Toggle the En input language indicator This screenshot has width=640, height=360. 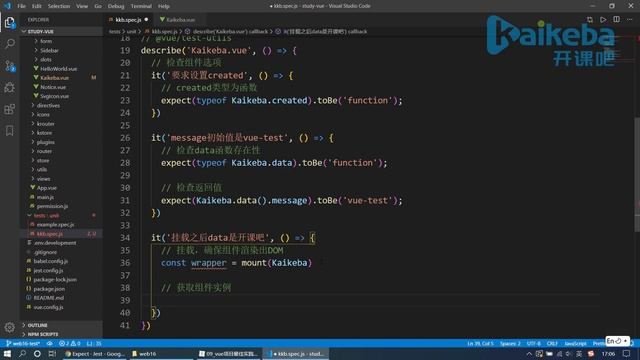pos(617,341)
